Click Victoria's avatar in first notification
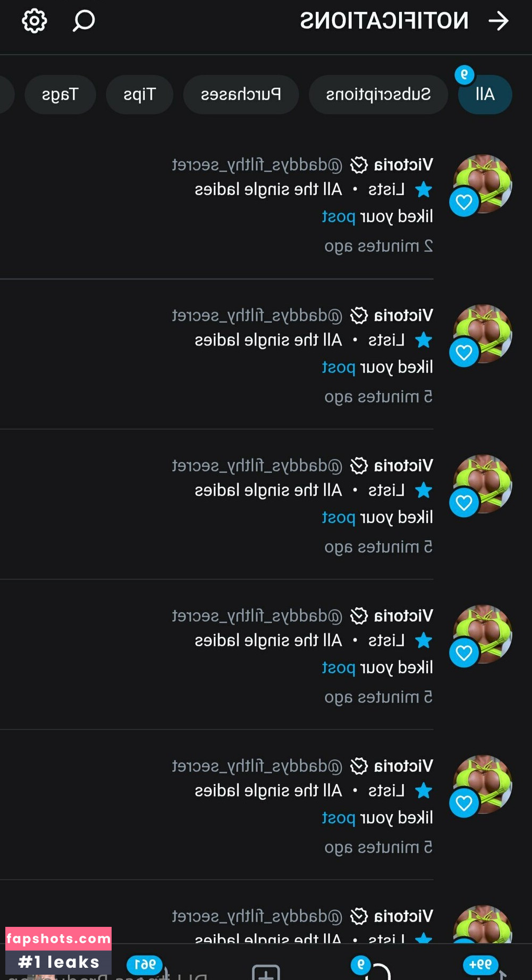The height and width of the screenshot is (980, 532). coord(483,183)
